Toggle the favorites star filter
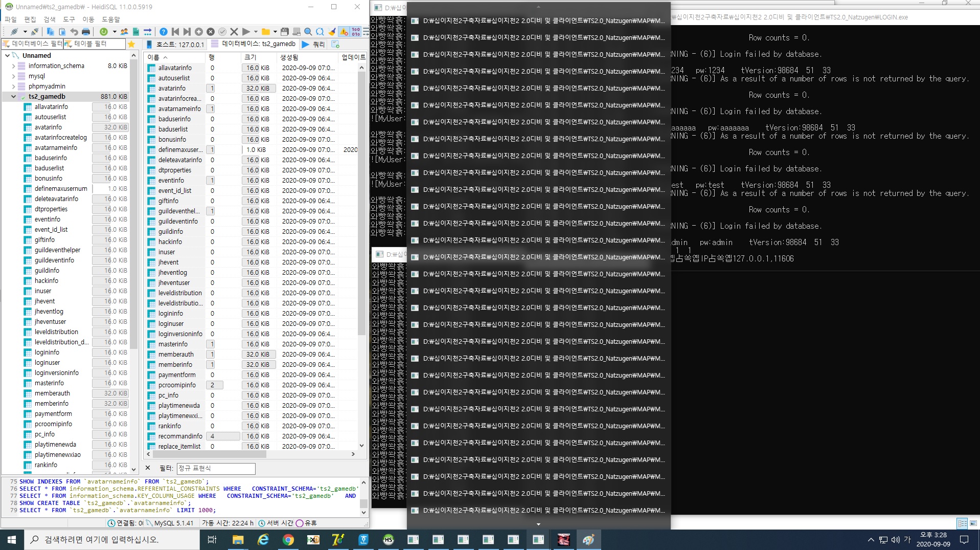The width and height of the screenshot is (980, 550). point(131,44)
